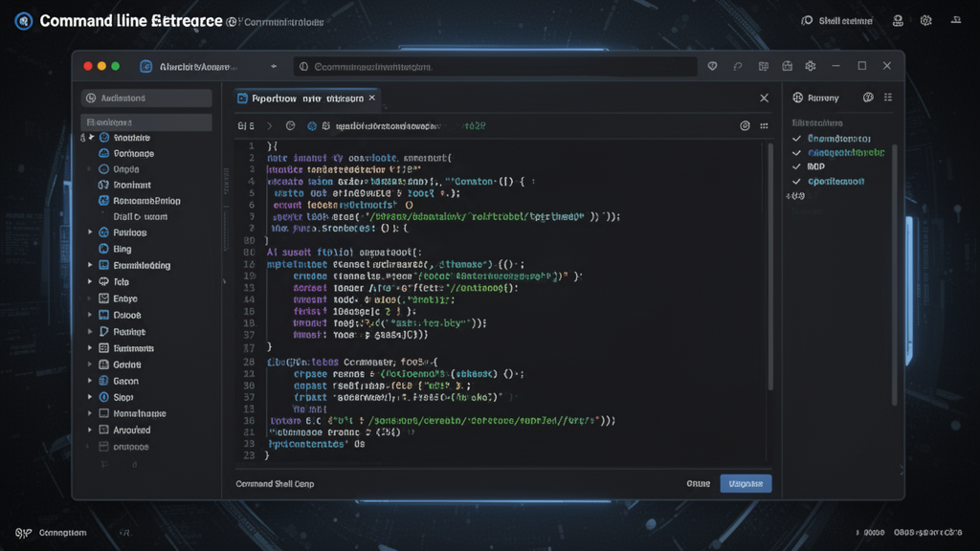Click the user account icon in the title bar

point(896,19)
